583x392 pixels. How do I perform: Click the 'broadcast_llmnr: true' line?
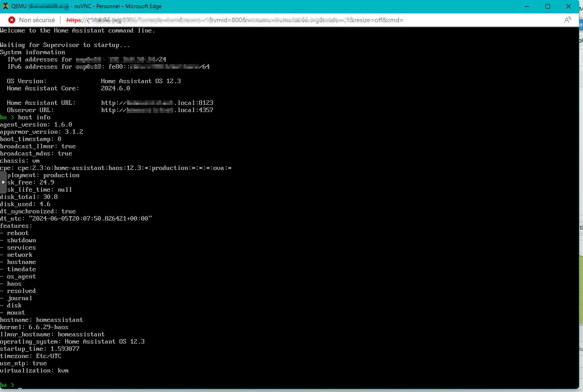[38, 146]
